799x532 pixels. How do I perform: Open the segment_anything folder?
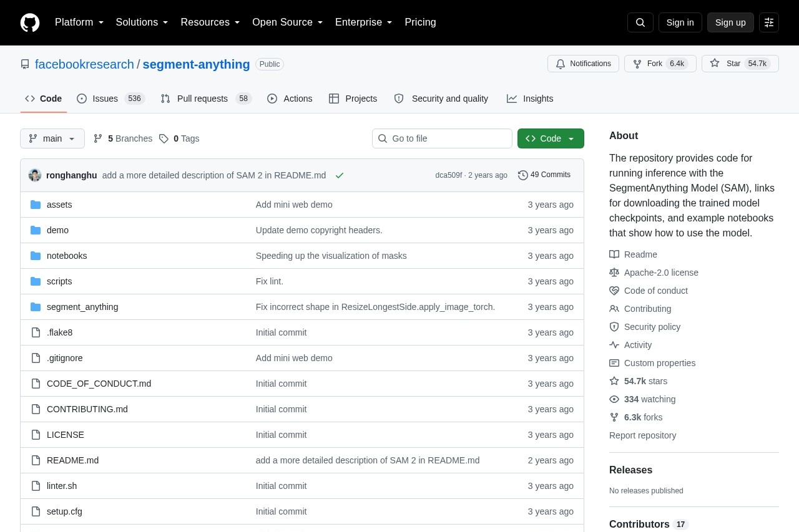pyautogui.click(x=82, y=307)
